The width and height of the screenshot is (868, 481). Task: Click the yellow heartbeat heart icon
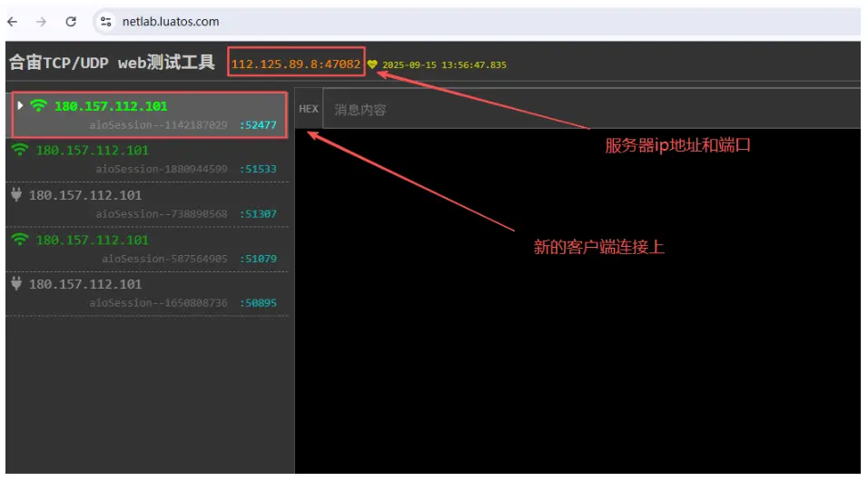pyautogui.click(x=372, y=64)
